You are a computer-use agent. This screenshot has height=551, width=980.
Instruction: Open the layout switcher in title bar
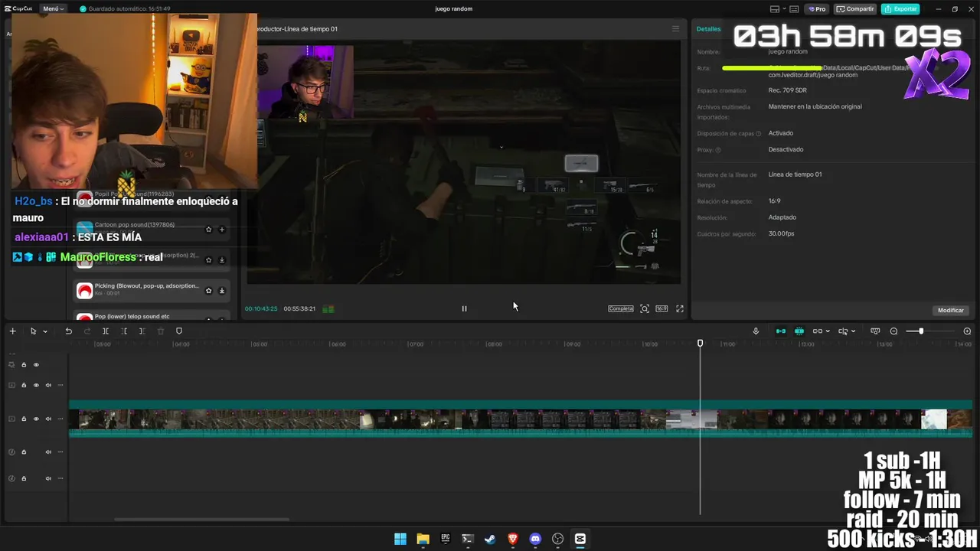tap(779, 9)
